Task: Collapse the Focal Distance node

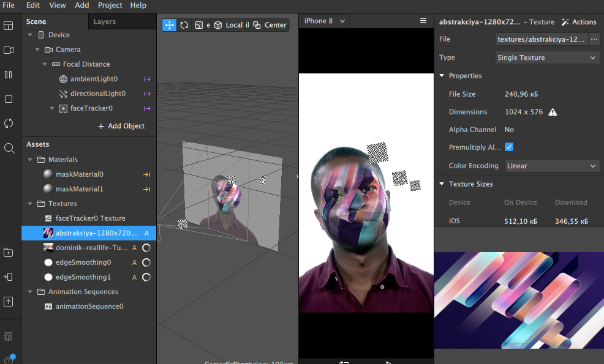Action: [x=45, y=64]
